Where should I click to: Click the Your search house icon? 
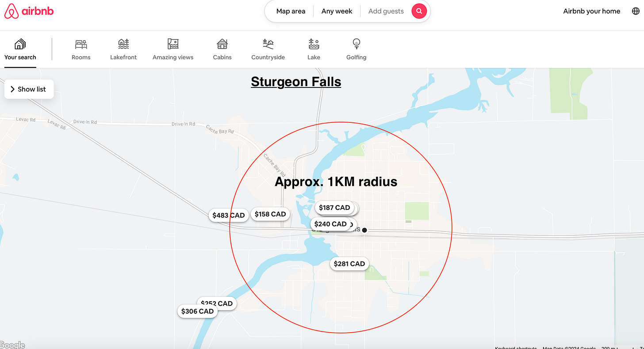tap(20, 44)
